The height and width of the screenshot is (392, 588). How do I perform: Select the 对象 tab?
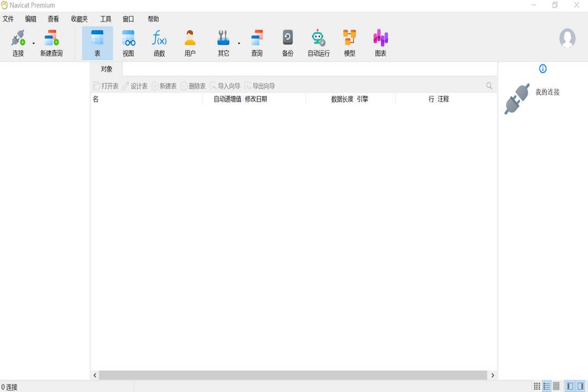pos(107,70)
